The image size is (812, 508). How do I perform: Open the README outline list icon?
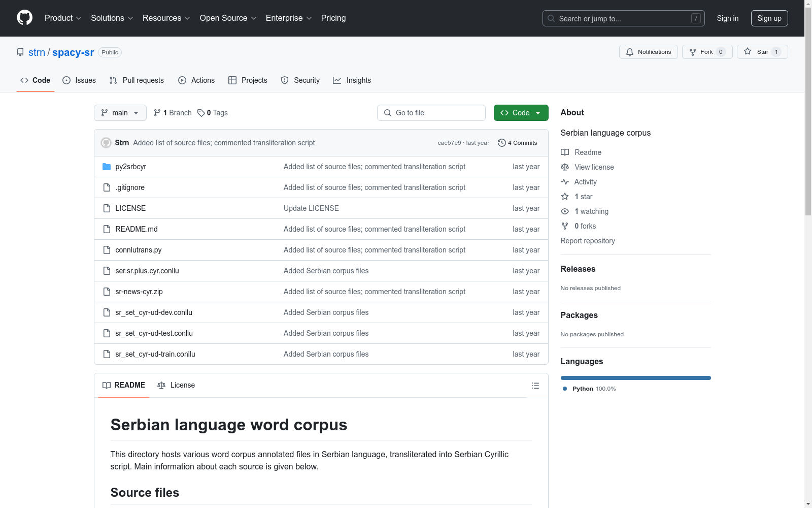tap(535, 386)
